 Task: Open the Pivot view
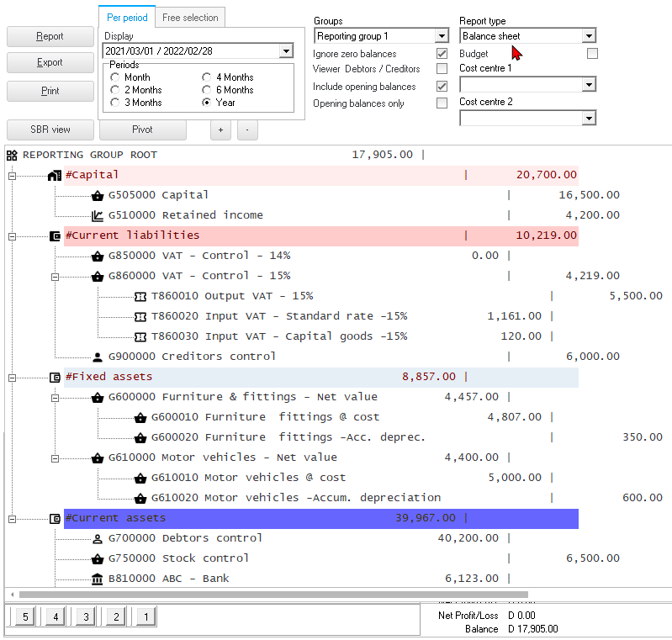click(142, 130)
